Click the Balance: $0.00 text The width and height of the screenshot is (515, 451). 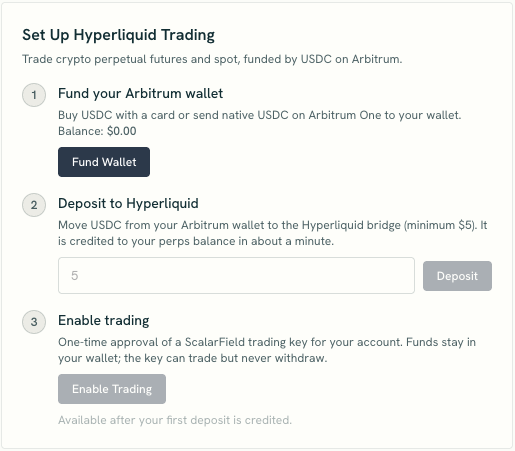click(x=97, y=131)
